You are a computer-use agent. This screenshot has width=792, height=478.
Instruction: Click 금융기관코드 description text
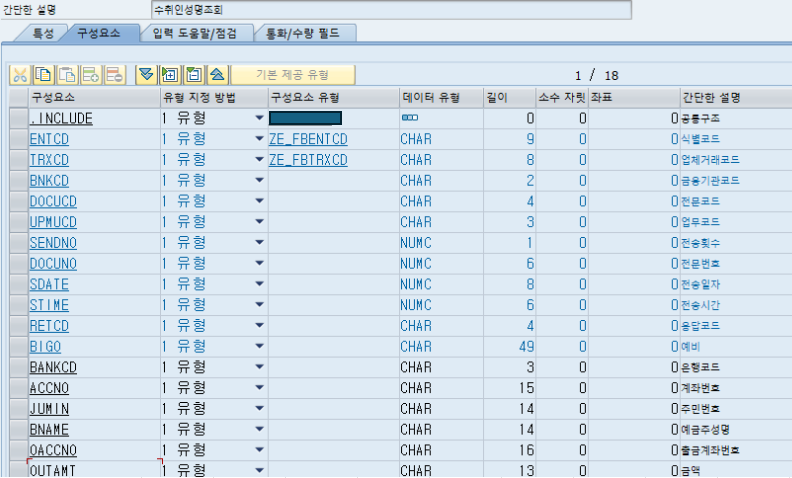coord(710,180)
